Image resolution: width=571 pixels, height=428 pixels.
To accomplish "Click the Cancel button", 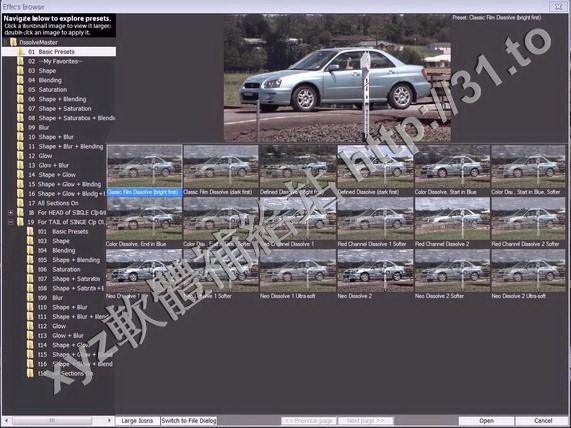I will 543,421.
